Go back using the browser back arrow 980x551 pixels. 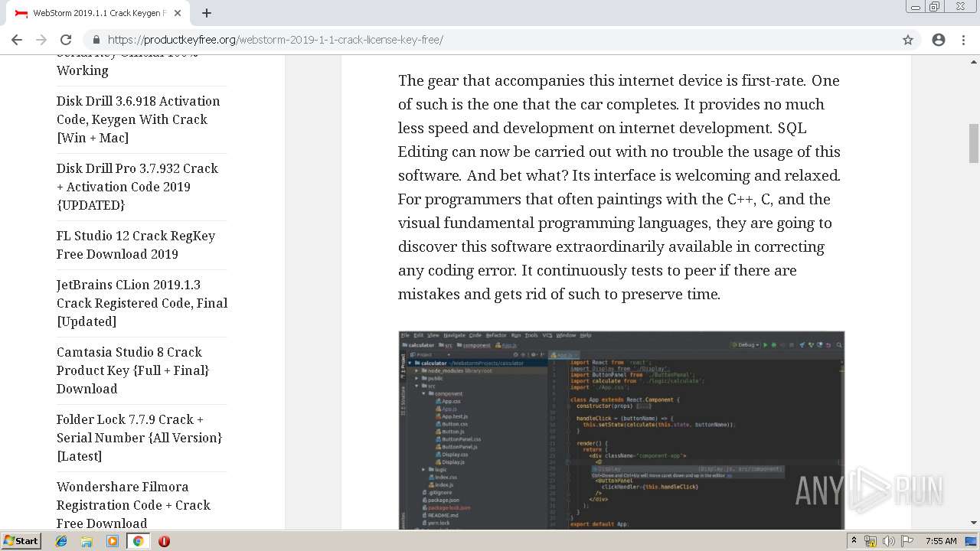point(17,40)
